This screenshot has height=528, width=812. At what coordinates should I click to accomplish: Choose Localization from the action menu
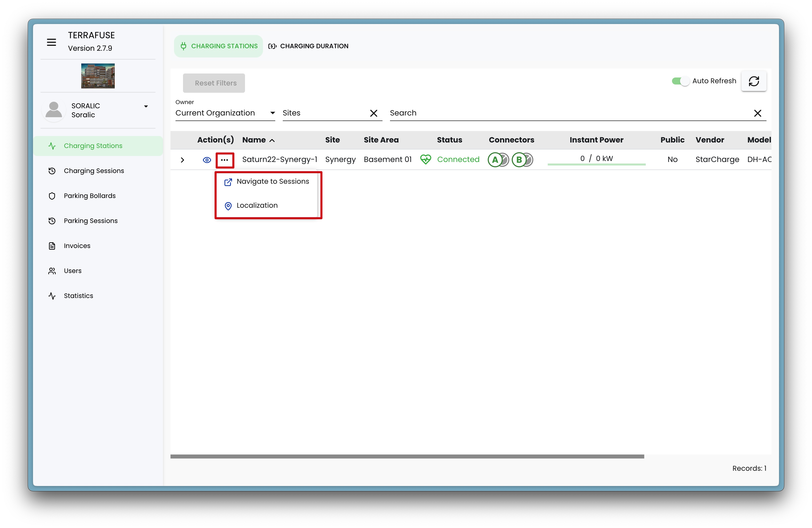point(257,205)
